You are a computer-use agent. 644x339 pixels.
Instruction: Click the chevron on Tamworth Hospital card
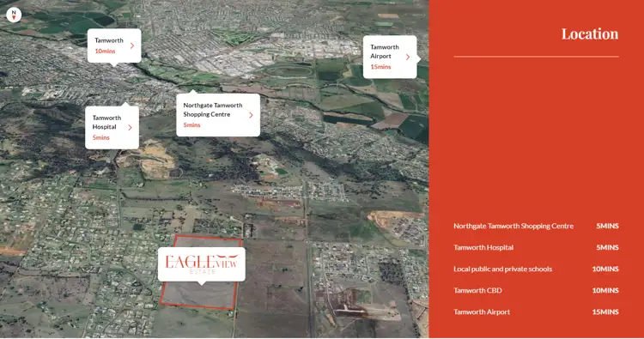click(x=130, y=128)
